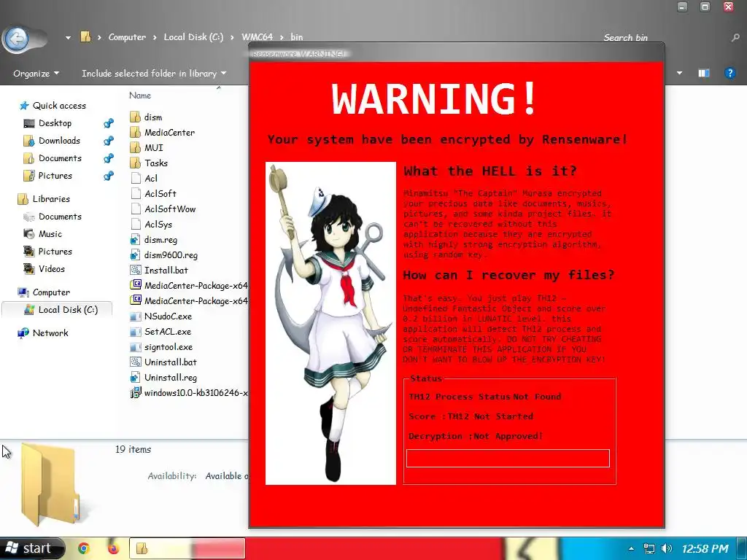Image resolution: width=747 pixels, height=560 pixels.
Task: Open Explorer help via question mark icon
Action: click(x=729, y=73)
